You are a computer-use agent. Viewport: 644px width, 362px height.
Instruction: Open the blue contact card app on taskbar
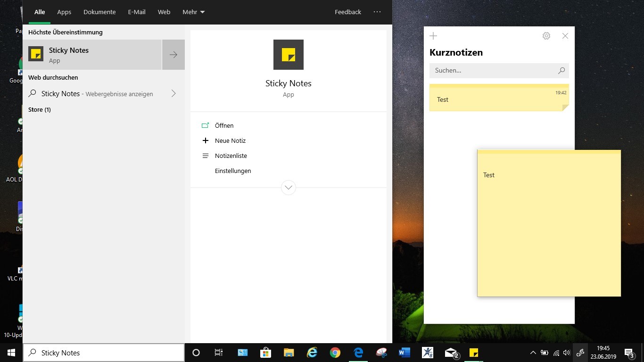243,353
